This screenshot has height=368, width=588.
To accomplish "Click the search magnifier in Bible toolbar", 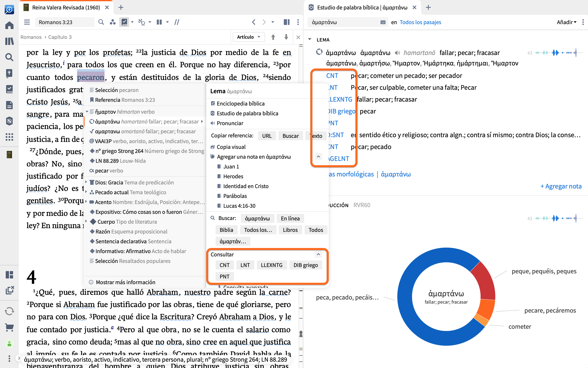I will [101, 22].
